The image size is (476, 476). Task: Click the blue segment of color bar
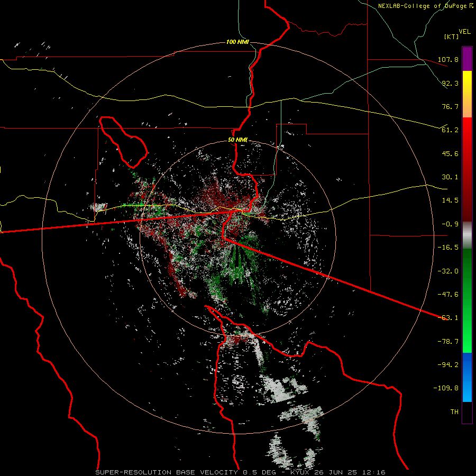[x=467, y=377]
